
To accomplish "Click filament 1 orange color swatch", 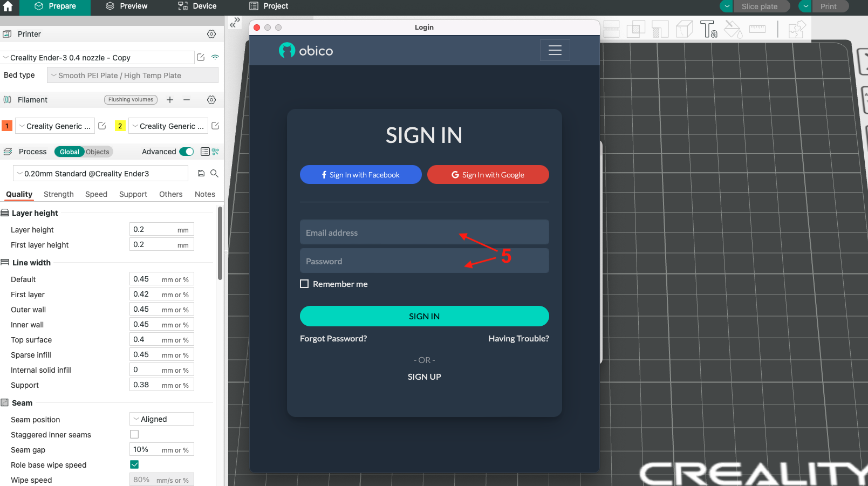I will click(x=7, y=126).
